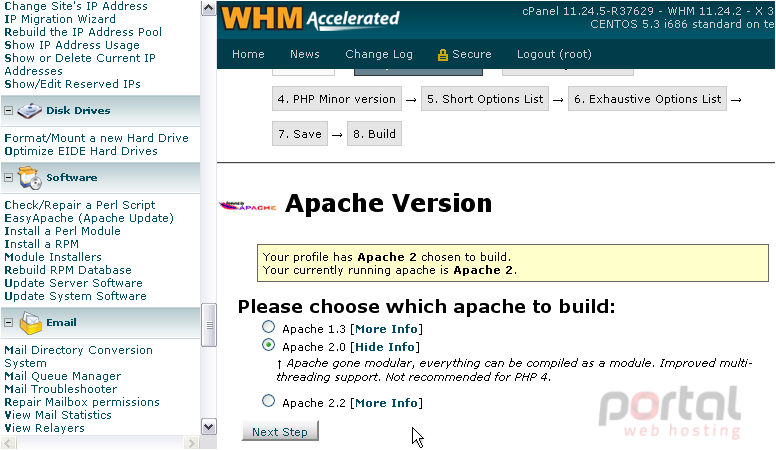
Task: Click the sidebar vertical scrollbar thumb
Action: [208, 325]
